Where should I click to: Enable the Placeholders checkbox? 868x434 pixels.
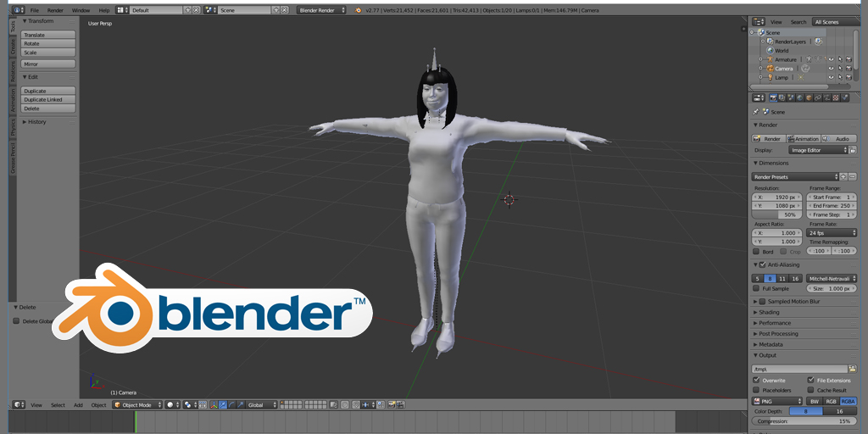pos(757,390)
